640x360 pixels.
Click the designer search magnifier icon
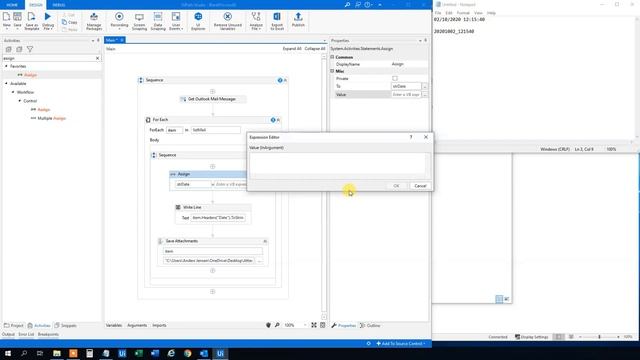pyautogui.click(x=277, y=325)
